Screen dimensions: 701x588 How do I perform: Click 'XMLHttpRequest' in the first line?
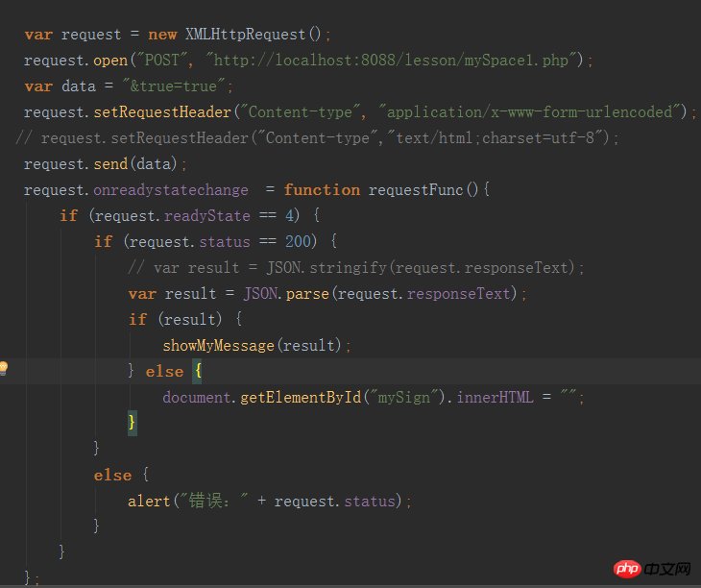point(246,35)
